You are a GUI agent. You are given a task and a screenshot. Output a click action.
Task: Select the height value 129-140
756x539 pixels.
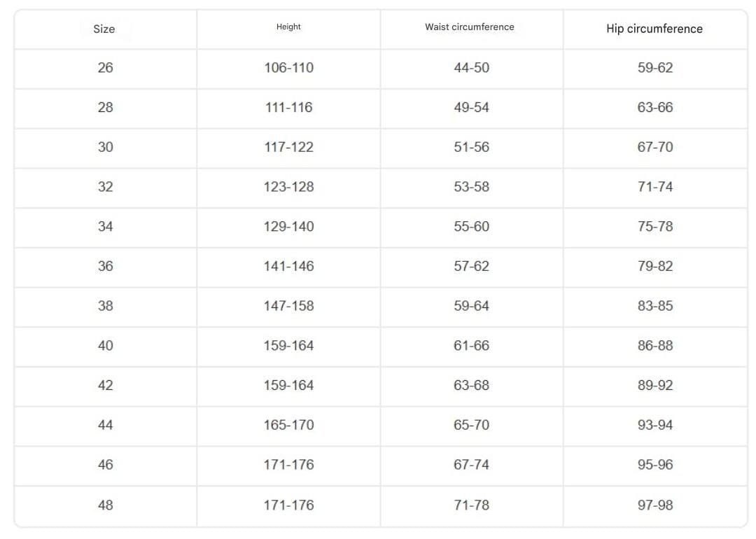(289, 226)
